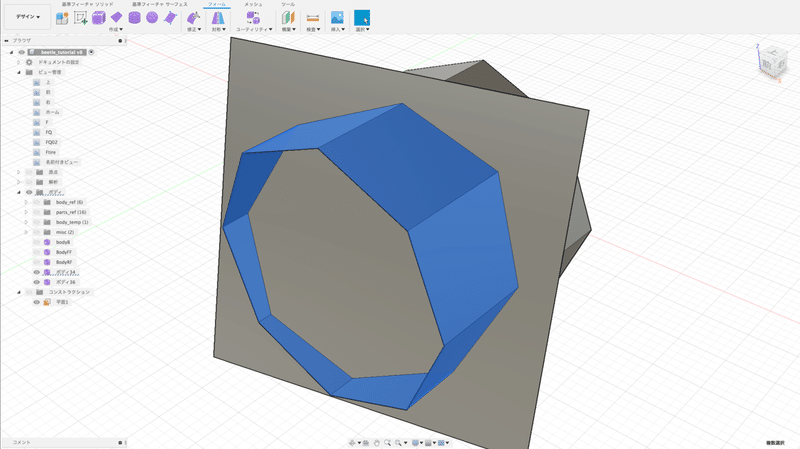
Task: Click the Create Base Feature icon
Action: pyautogui.click(x=62, y=18)
